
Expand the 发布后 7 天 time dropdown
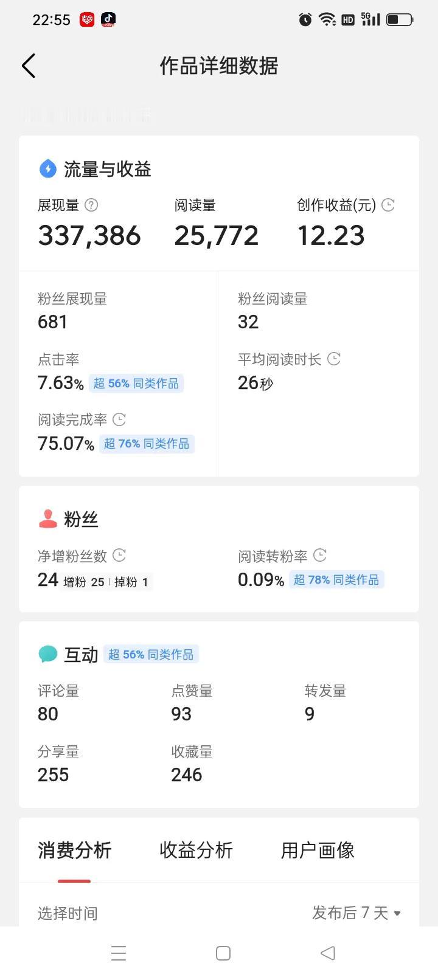356,913
